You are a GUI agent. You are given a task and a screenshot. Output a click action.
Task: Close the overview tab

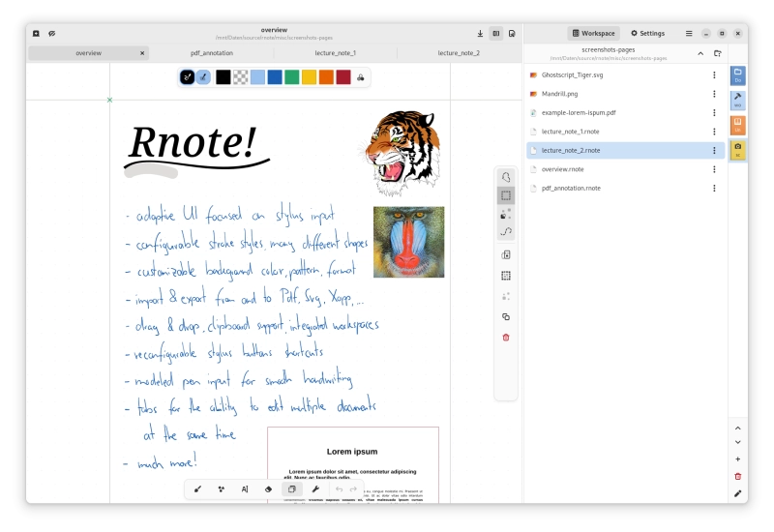[x=142, y=53]
